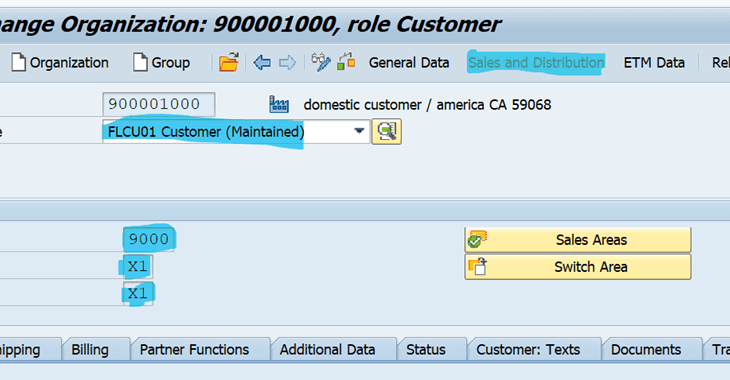
Task: Click the Switch Area button
Action: [578, 267]
